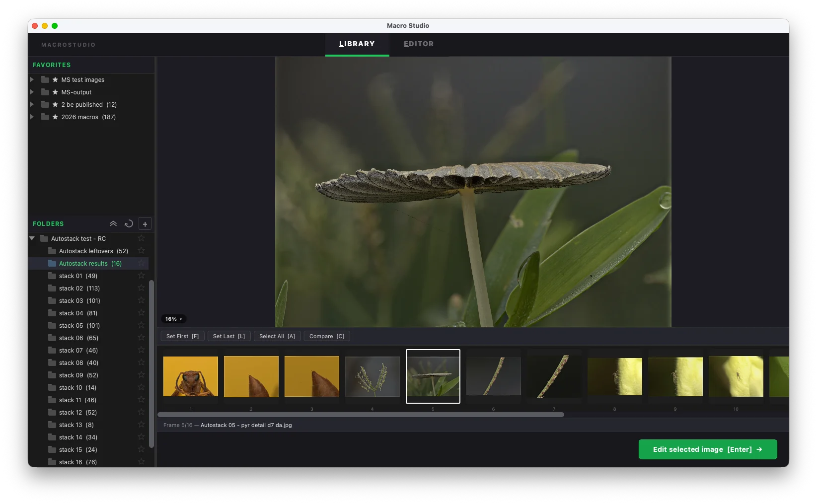Open the stack 11 (46) folder
This screenshot has height=504, width=817.
(x=88, y=400)
